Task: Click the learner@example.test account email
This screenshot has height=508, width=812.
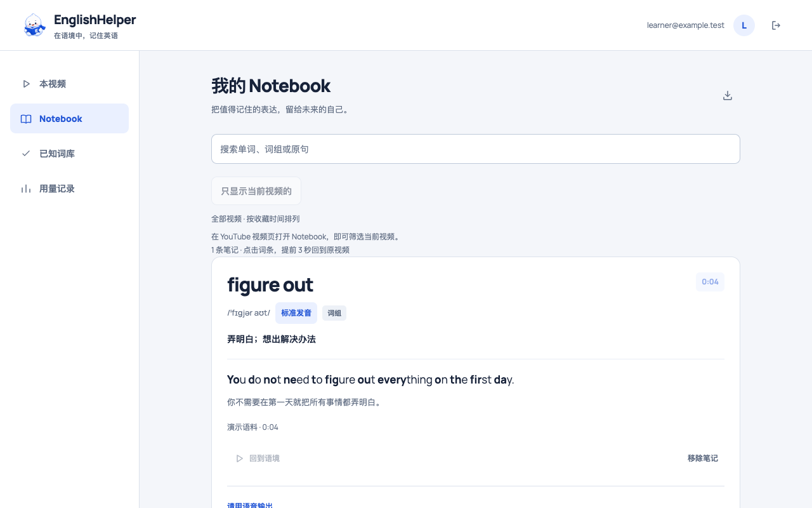Action: [686, 25]
